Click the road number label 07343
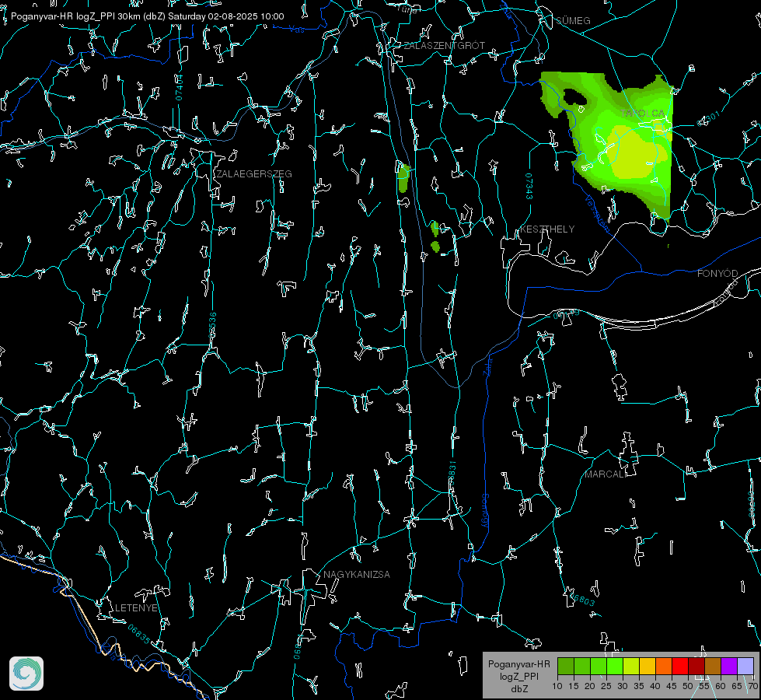This screenshot has width=761, height=700. click(529, 186)
